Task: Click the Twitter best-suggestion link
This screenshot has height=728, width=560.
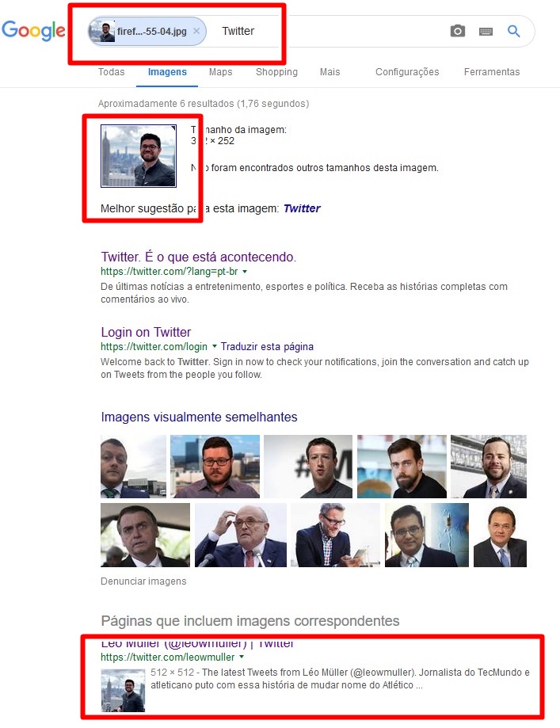Action: pyautogui.click(x=302, y=208)
